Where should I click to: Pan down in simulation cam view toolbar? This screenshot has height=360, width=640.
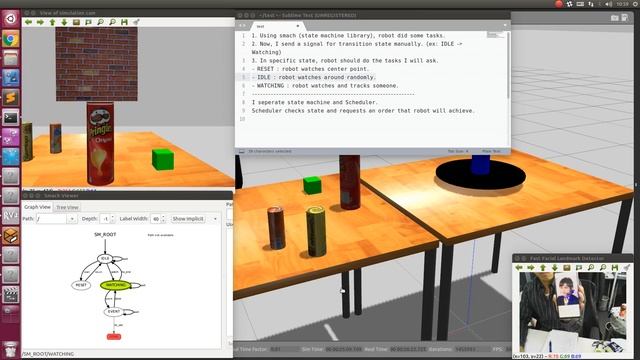click(x=64, y=22)
